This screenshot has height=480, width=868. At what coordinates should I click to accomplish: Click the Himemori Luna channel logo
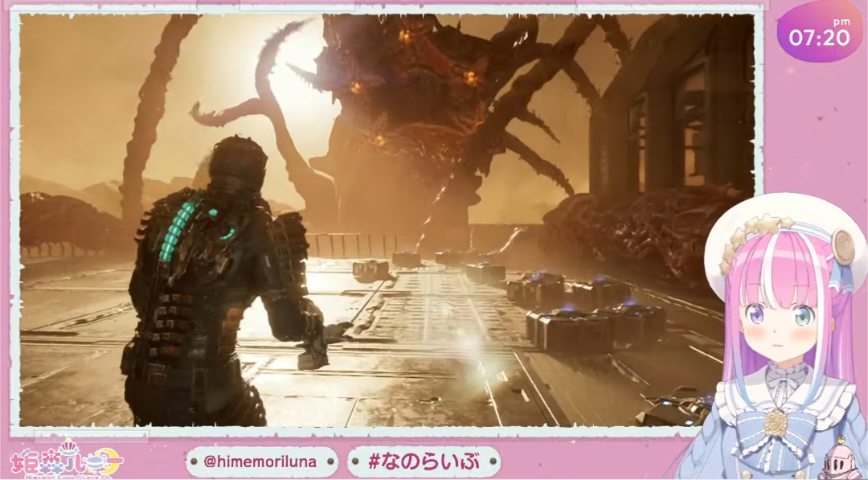point(66,460)
